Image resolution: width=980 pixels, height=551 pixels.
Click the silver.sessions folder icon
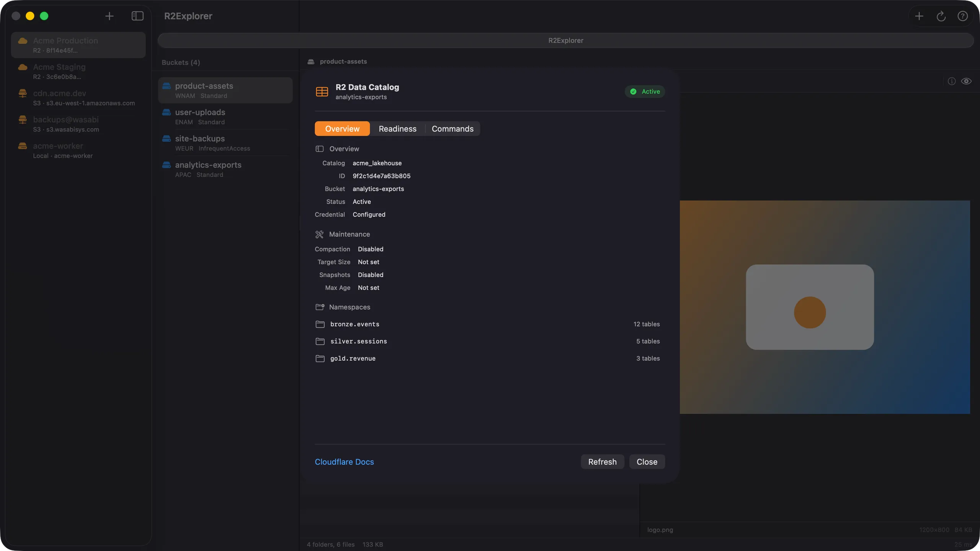pos(320,341)
